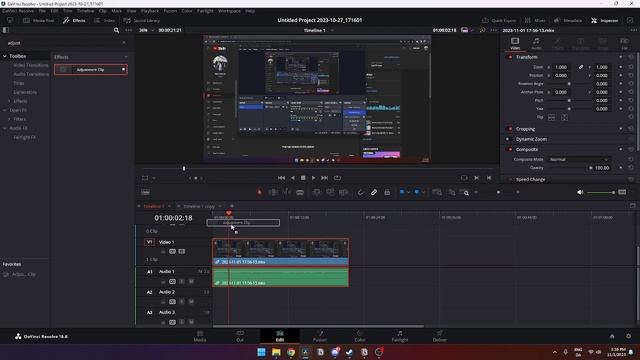This screenshot has width=640, height=360.
Task: Toggle the Cropping section enable switch
Action: pos(510,129)
